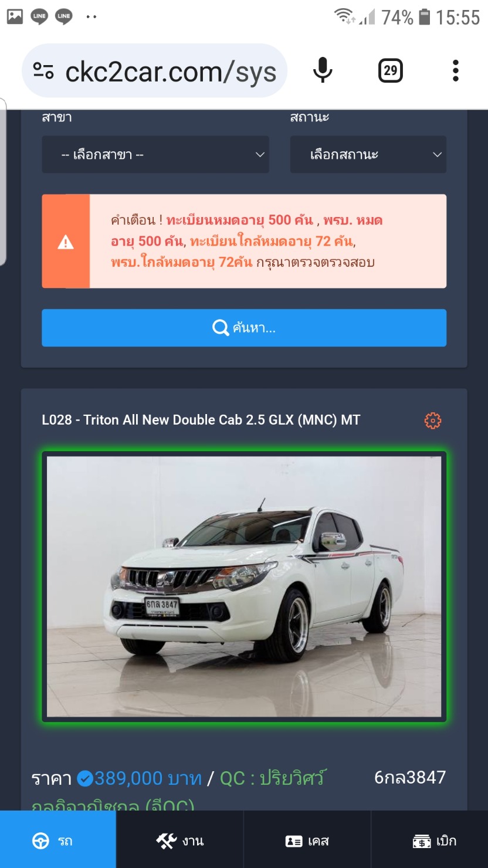
Task: Tap the 389,000 บาท price text
Action: (148, 778)
